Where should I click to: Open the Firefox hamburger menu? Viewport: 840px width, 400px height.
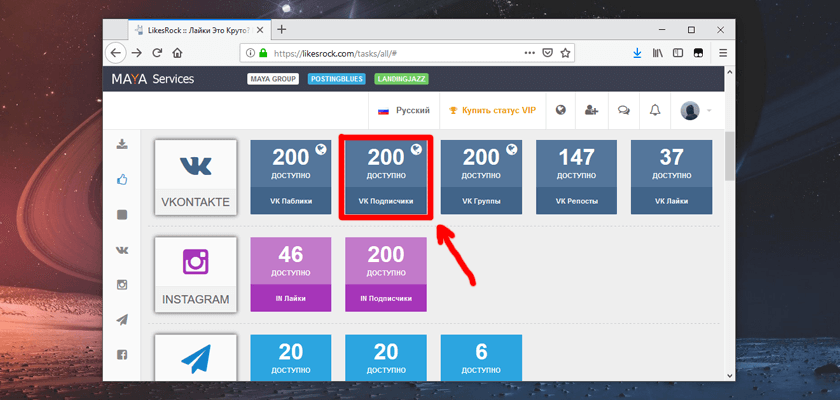[723, 53]
